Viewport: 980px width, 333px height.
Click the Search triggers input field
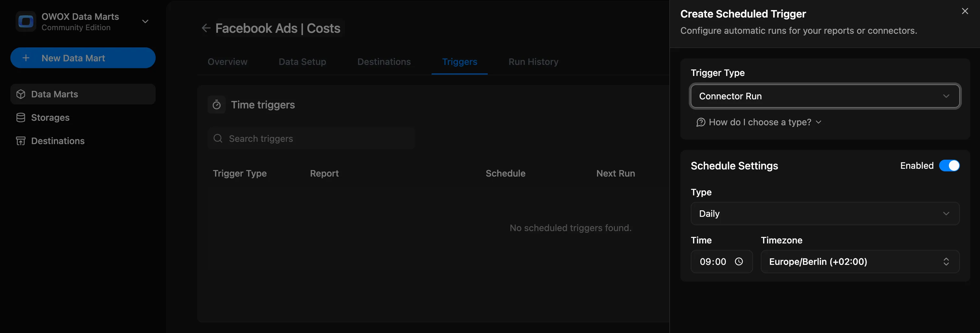point(312,139)
